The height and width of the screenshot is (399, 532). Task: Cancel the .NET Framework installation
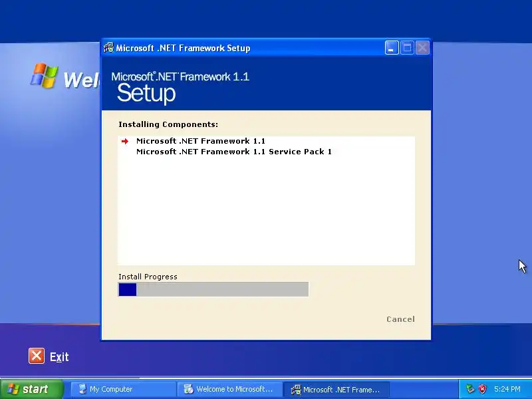tap(400, 319)
